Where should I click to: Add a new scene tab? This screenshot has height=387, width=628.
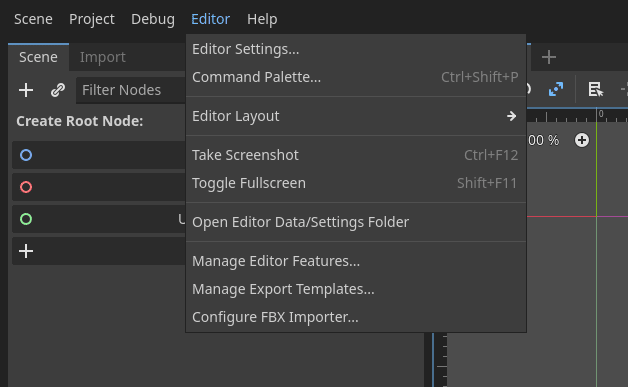[x=549, y=57]
